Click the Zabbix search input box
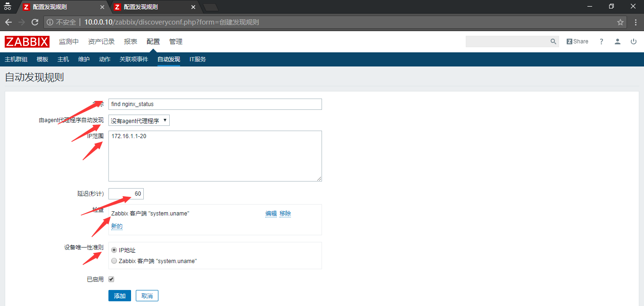 pyautogui.click(x=507, y=41)
